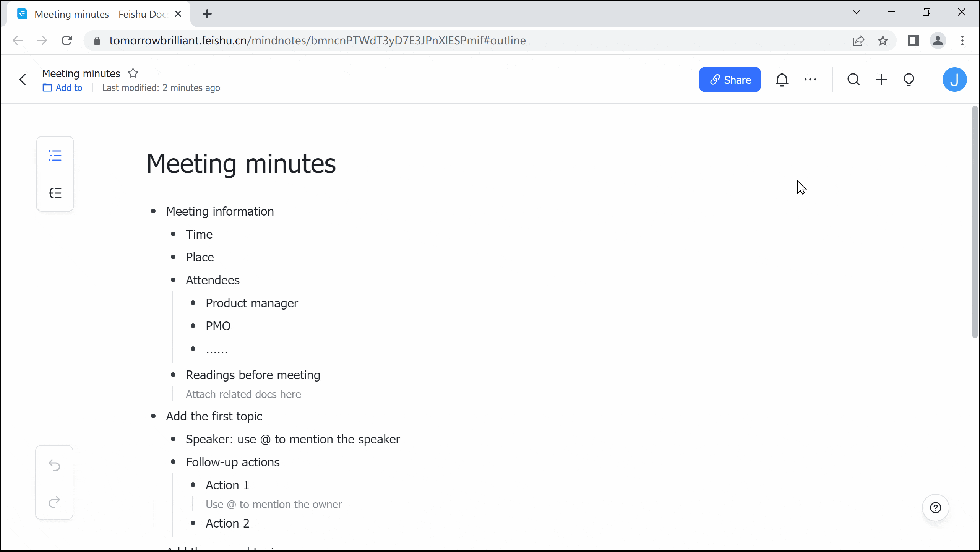Viewport: 980px width, 552px height.
Task: Click the blue Share button
Action: 730,80
